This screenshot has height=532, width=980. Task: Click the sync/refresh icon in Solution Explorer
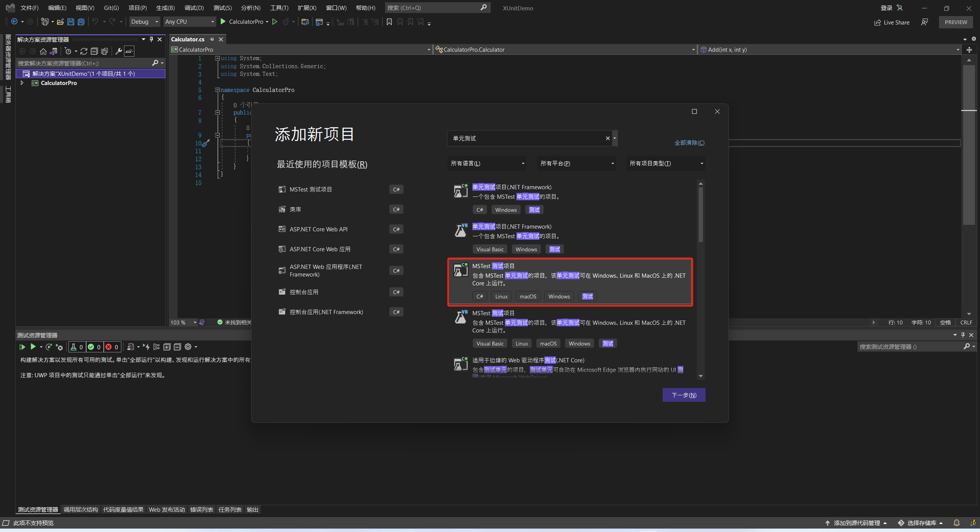coord(84,51)
